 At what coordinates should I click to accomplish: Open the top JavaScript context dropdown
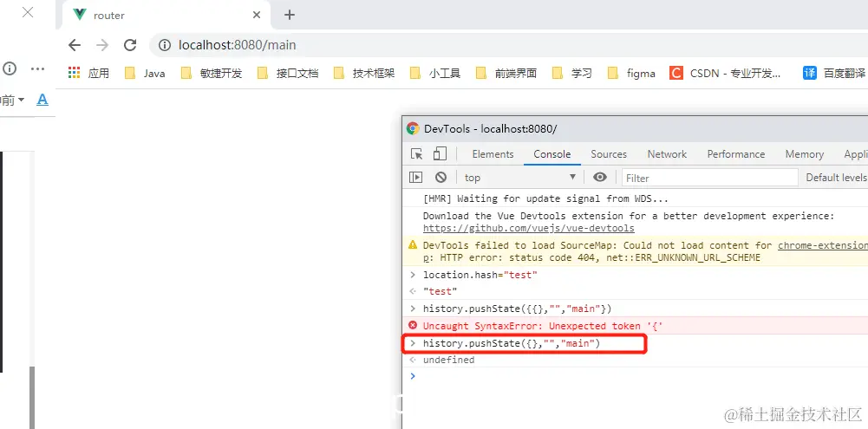tap(519, 178)
